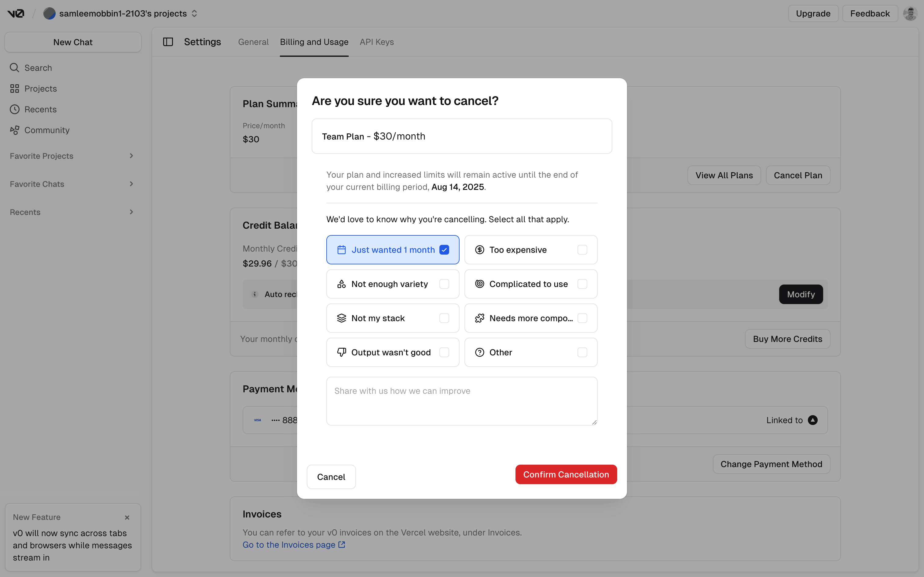Open the projects team switcher dropdown
The height and width of the screenshot is (577, 924).
click(194, 13)
